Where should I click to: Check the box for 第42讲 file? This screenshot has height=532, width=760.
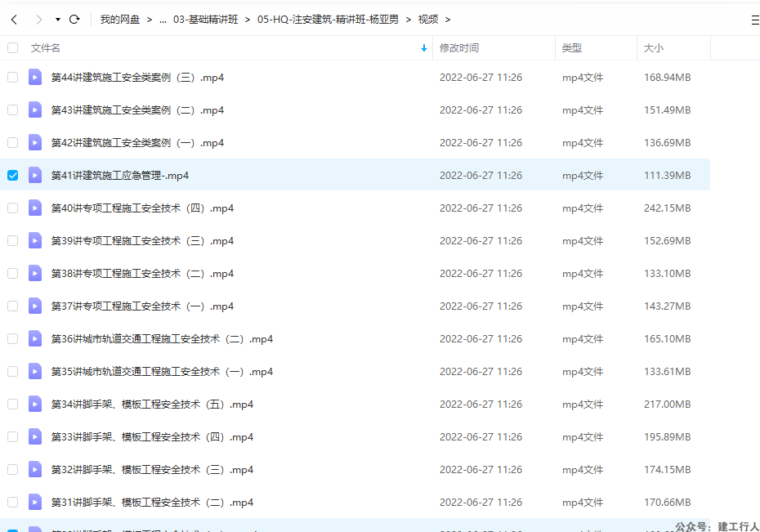pyautogui.click(x=12, y=142)
